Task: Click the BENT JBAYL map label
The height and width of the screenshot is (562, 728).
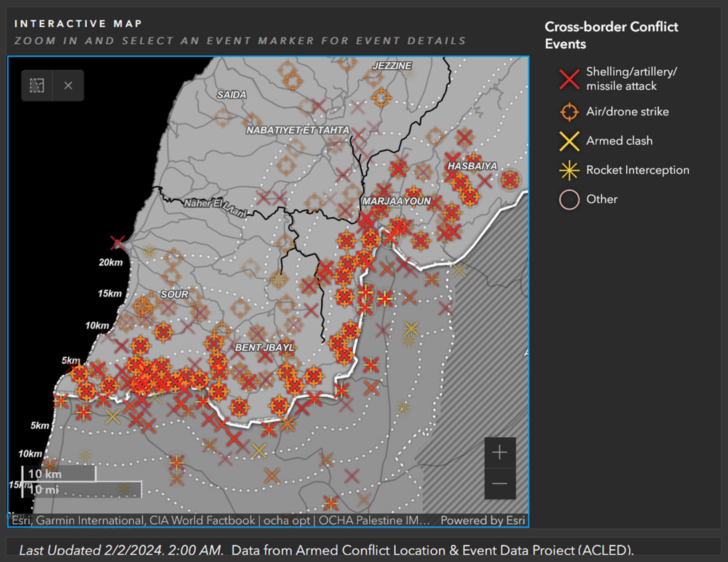Action: click(265, 347)
